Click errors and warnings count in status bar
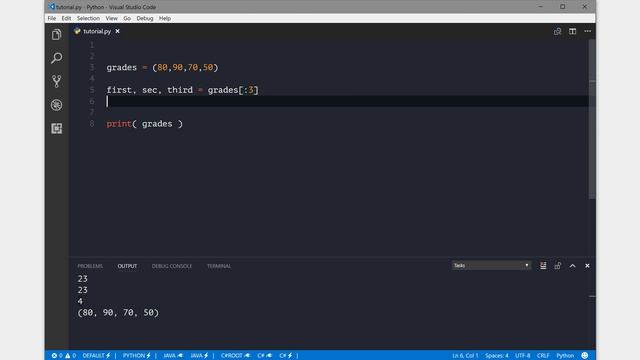The width and height of the screenshot is (640, 360). [64, 356]
